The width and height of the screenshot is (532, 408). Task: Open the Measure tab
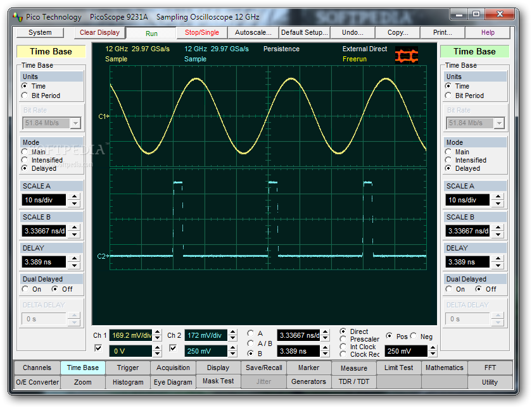[x=354, y=368]
